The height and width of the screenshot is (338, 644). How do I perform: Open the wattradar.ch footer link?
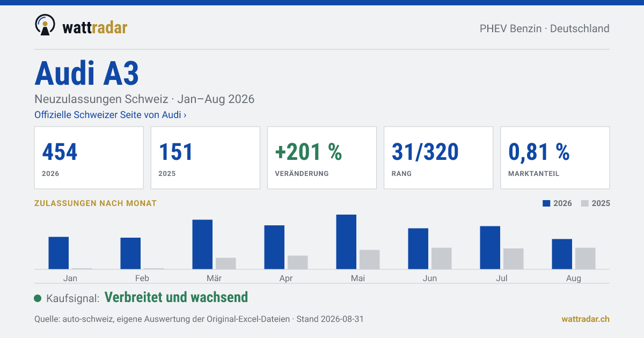pyautogui.click(x=586, y=319)
